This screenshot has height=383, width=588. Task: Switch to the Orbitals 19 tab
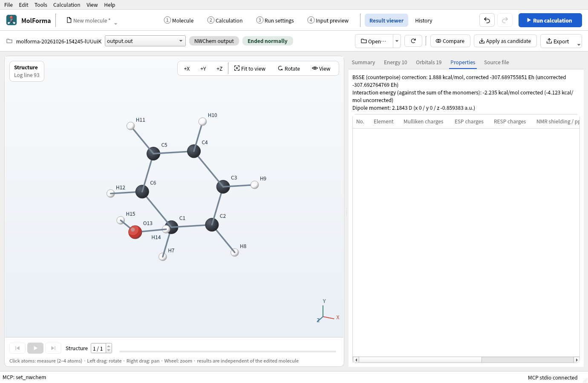click(429, 62)
